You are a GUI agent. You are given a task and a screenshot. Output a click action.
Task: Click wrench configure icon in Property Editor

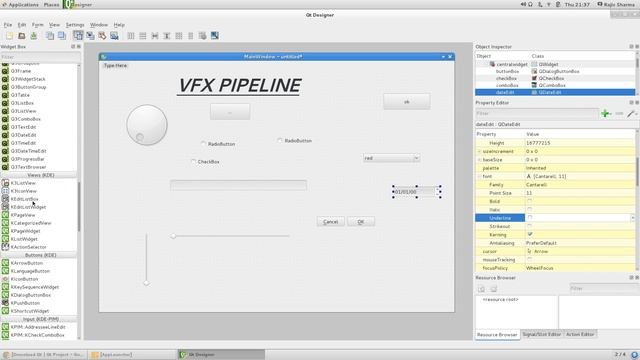pos(631,113)
